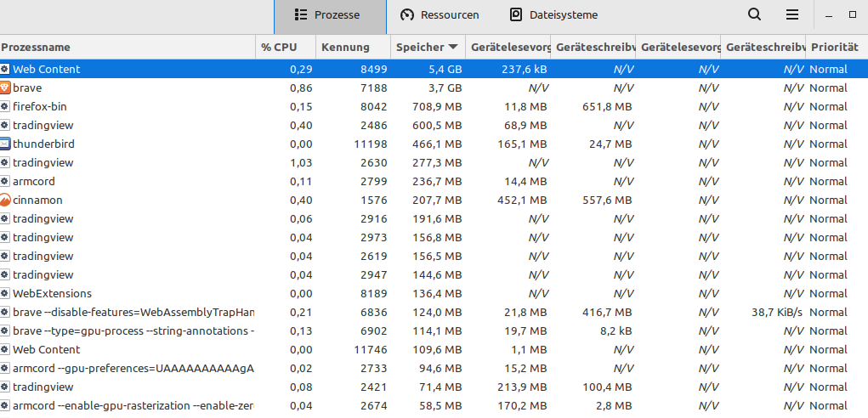Select the WebExtensions process row
Viewport: 868px width, 418px height.
coord(434,294)
